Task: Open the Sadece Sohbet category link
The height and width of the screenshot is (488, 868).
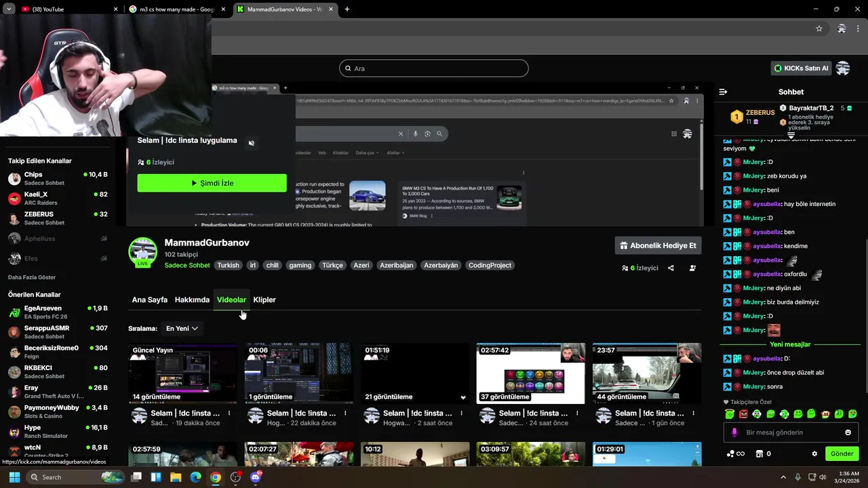Action: (187, 265)
